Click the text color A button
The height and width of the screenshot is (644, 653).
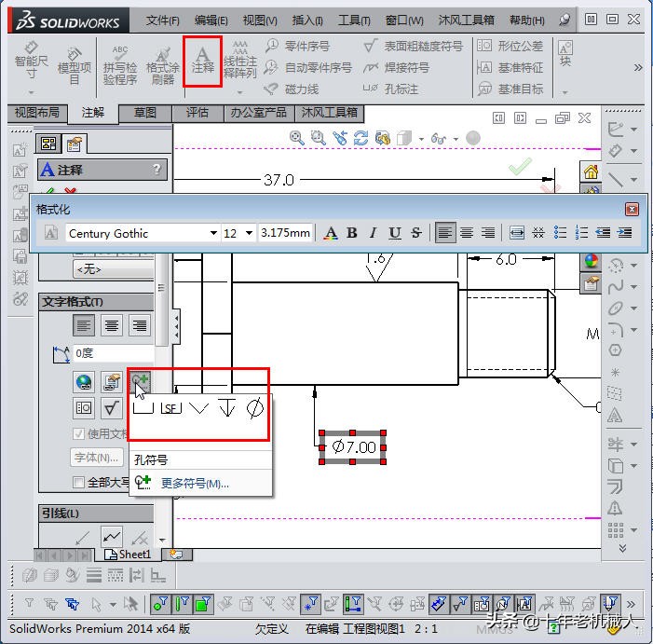tap(331, 233)
